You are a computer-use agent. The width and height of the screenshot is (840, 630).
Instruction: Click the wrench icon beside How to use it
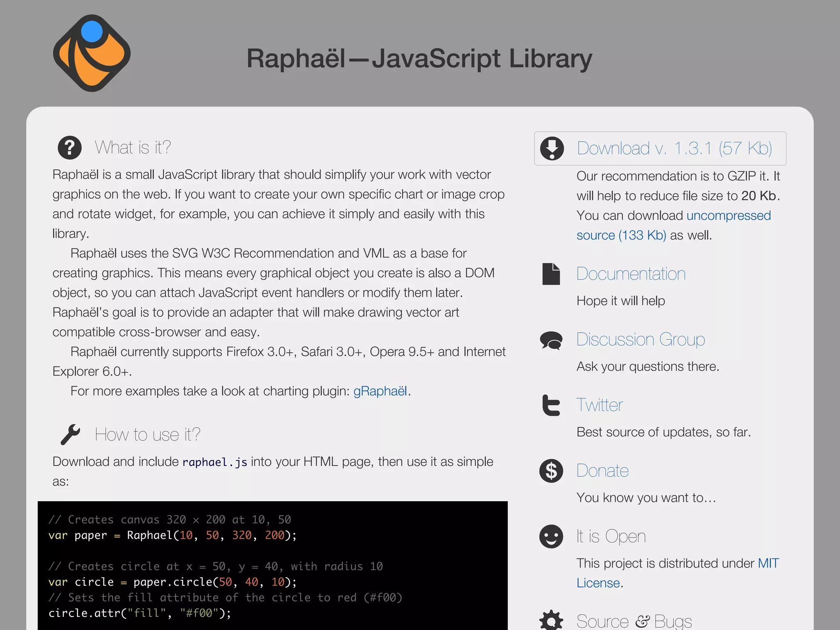click(70, 434)
